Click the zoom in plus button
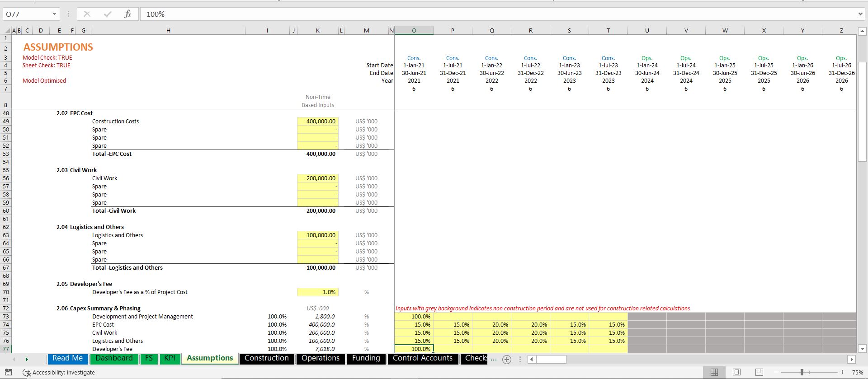 842,372
